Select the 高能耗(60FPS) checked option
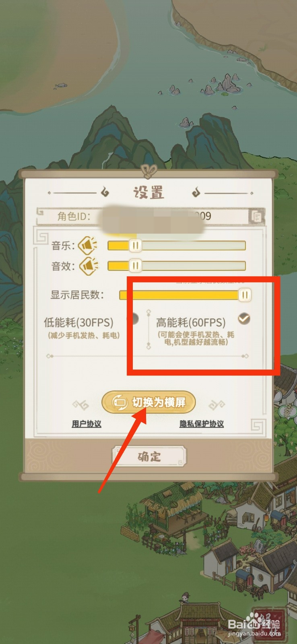297x644 pixels. pyautogui.click(x=244, y=318)
